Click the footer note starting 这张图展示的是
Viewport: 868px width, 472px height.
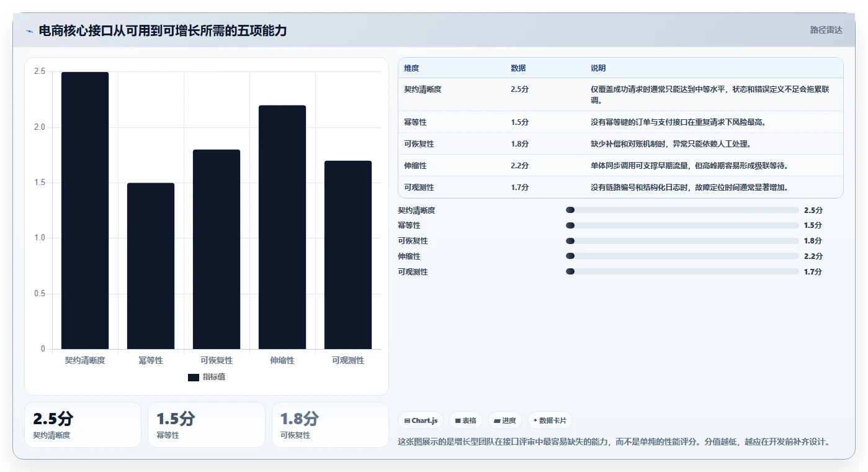tap(614, 442)
